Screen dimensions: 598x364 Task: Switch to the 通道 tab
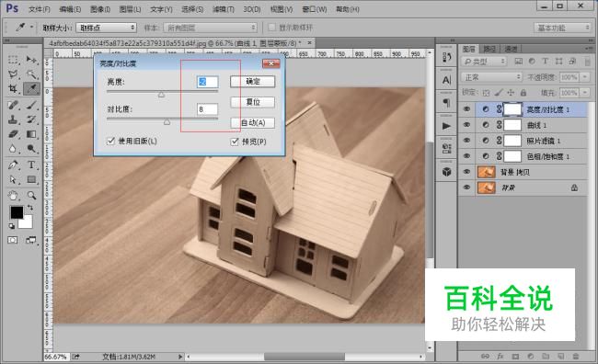pyautogui.click(x=511, y=49)
